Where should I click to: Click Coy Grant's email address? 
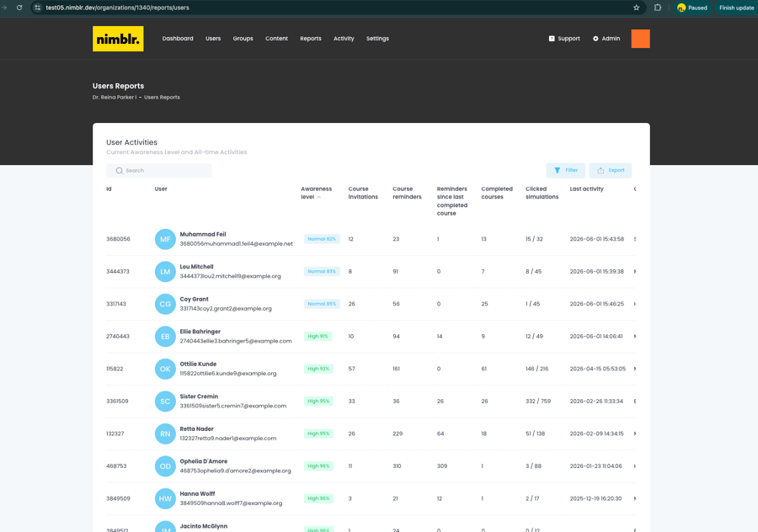pyautogui.click(x=226, y=309)
